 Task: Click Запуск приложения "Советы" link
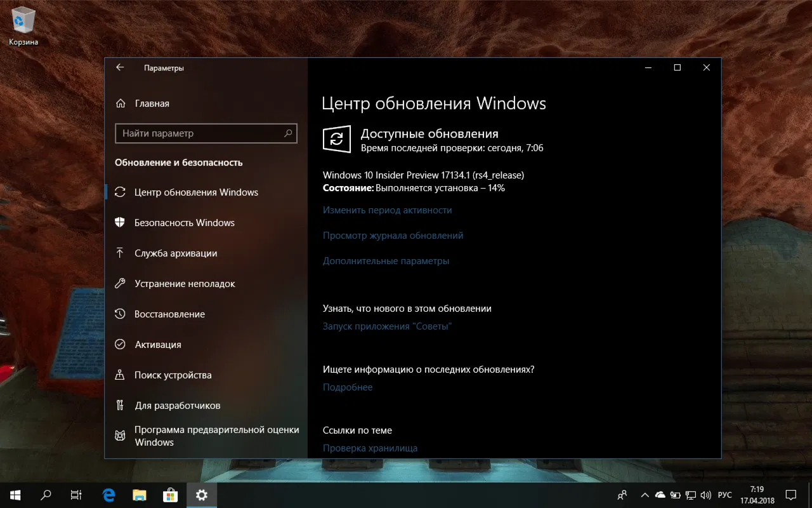[x=387, y=326]
